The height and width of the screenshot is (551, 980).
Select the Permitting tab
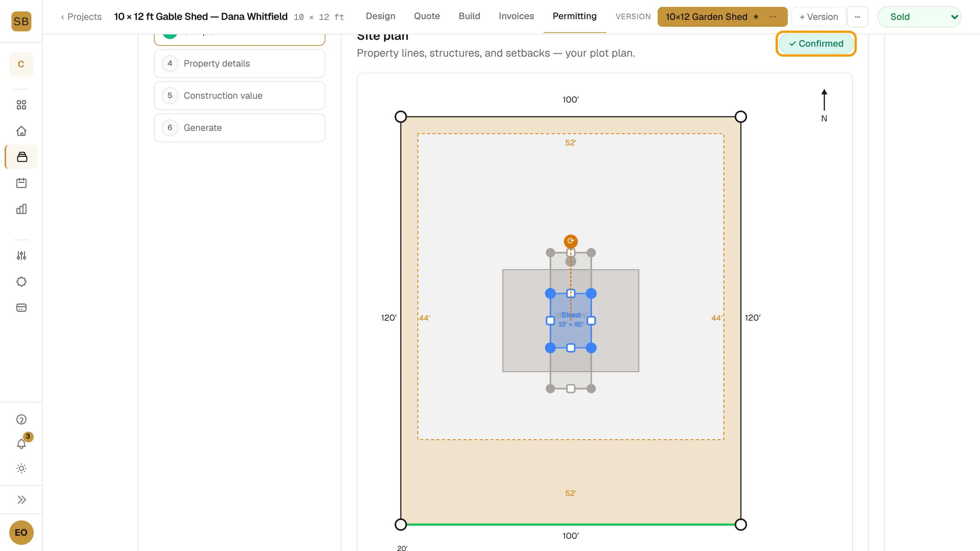(575, 16)
